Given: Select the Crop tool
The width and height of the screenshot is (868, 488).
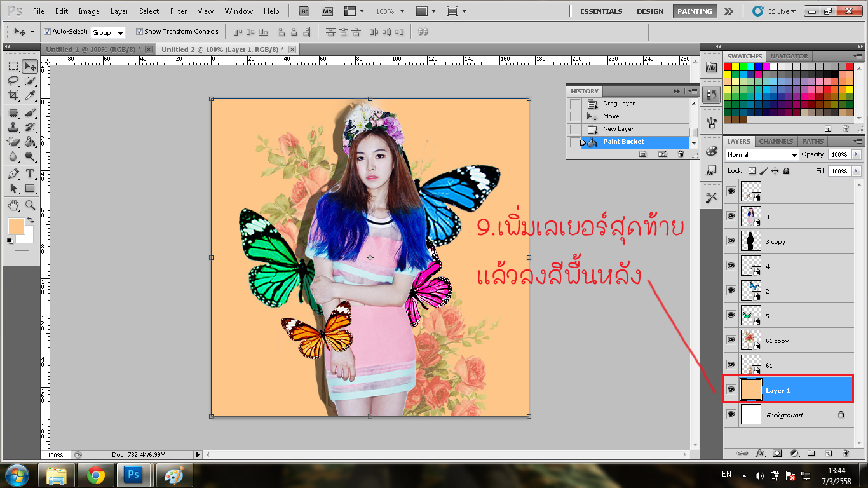Looking at the screenshot, I should pos(13,95).
